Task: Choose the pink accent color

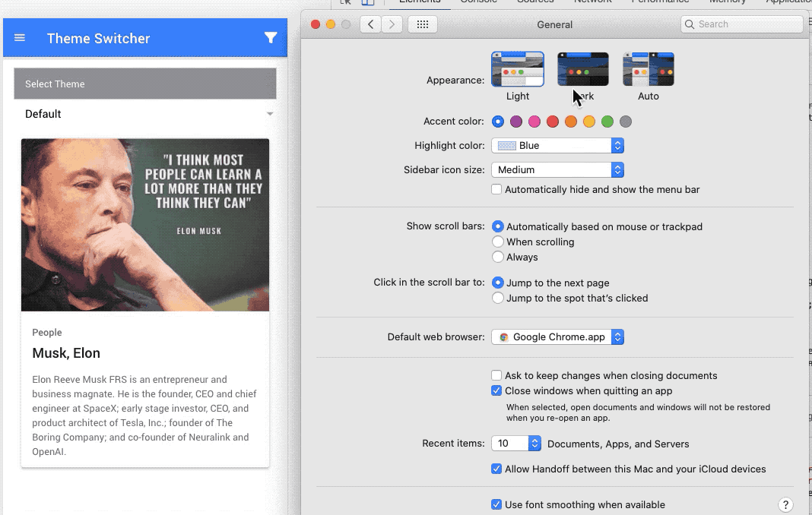Action: coord(534,122)
